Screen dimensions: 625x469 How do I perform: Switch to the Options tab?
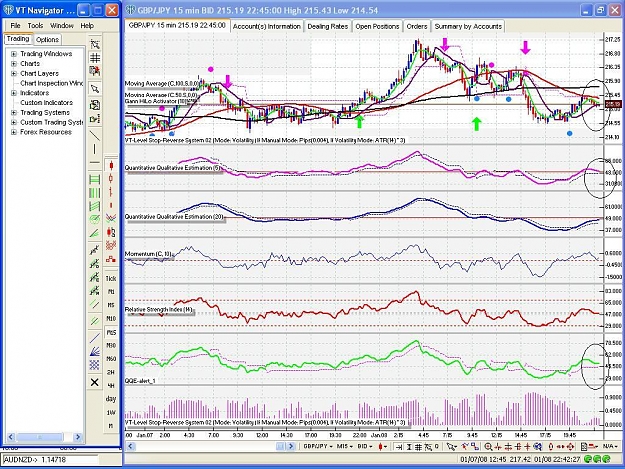(x=47, y=39)
